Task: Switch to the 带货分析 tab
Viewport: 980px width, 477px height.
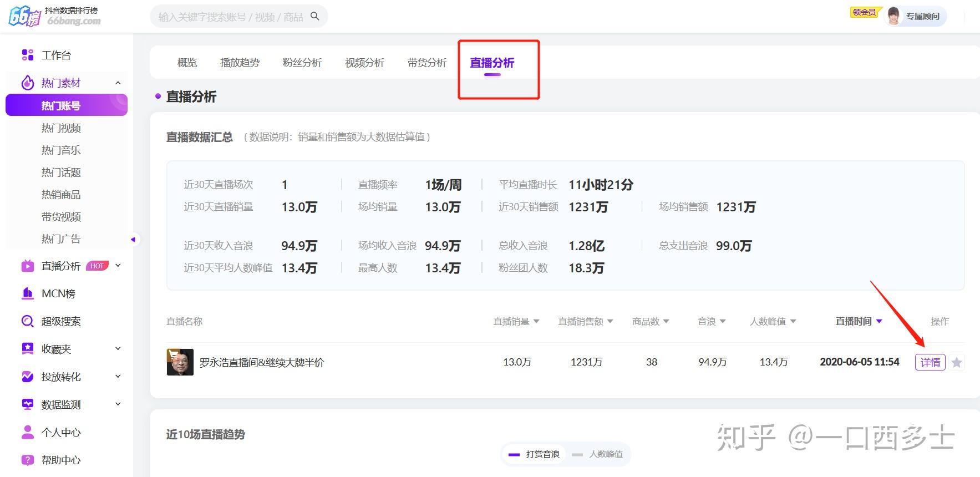Action: click(427, 63)
